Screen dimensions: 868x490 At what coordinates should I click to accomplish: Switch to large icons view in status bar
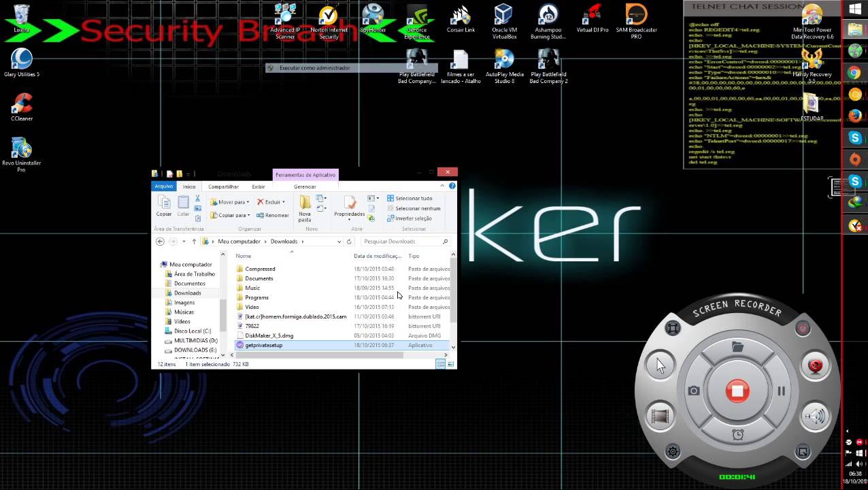pos(450,364)
